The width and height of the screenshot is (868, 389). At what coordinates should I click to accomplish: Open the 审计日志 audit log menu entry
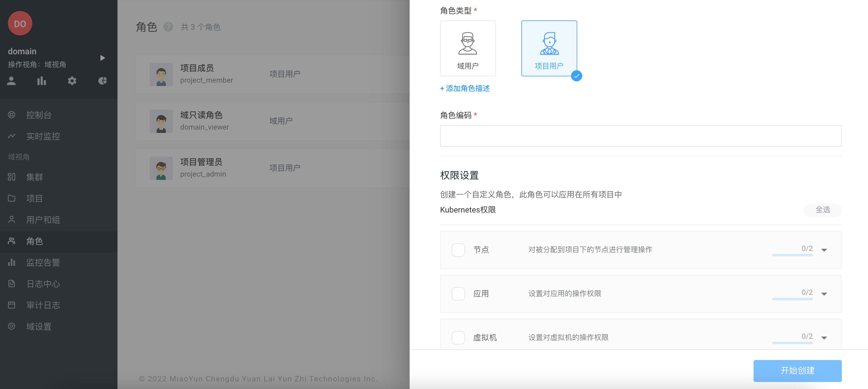43,305
